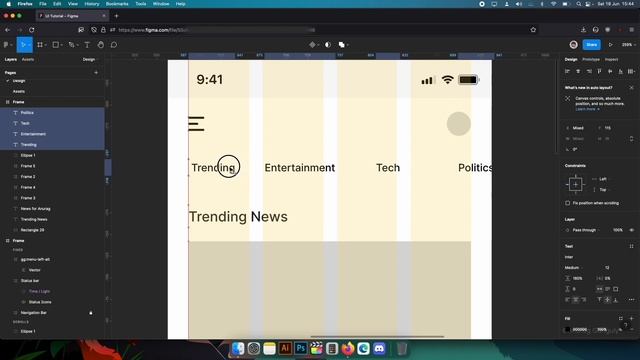Click the Boolean union icon in toolbar
Image resolution: width=640 pixels, height=360 pixels.
click(x=342, y=45)
